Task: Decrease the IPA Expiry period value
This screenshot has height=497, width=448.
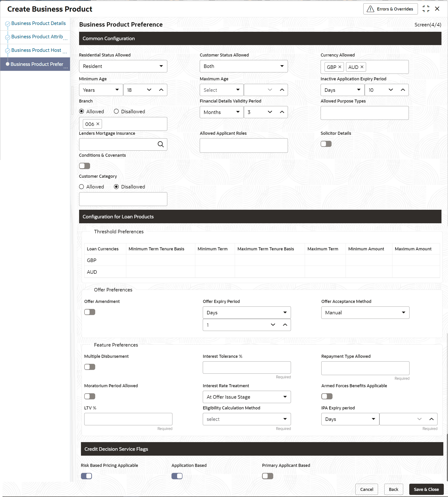Action: point(420,419)
